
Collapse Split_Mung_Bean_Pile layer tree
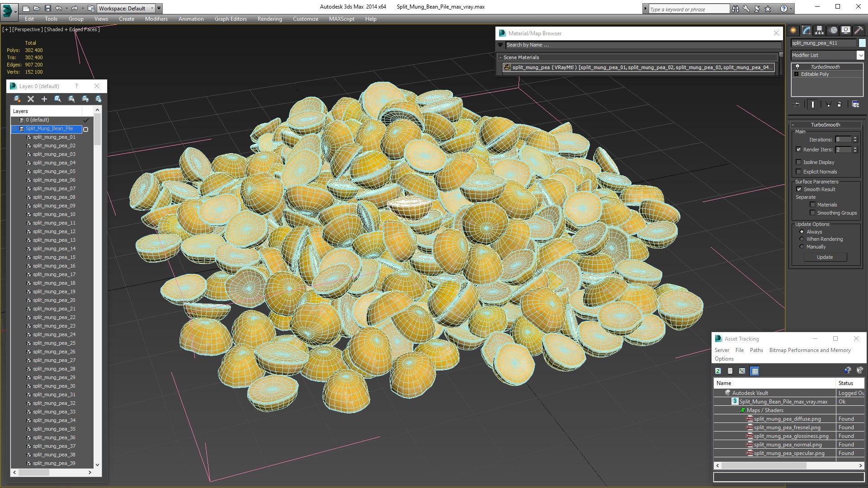14,129
